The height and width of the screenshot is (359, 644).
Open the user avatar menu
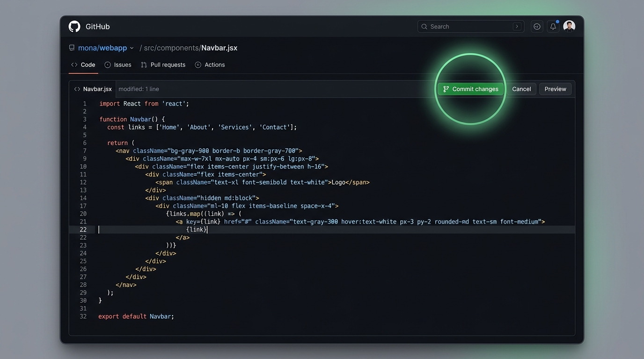tap(569, 27)
